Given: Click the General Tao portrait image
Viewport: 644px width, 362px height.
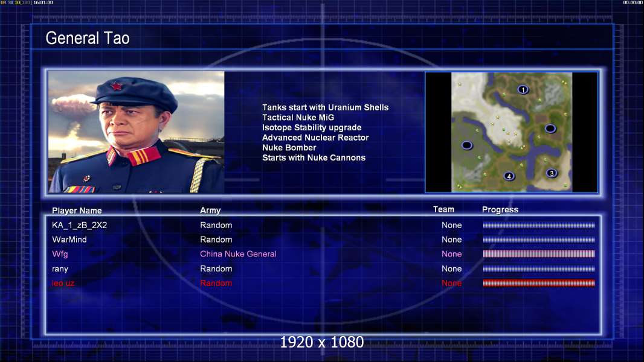Looking at the screenshot, I should [x=137, y=132].
